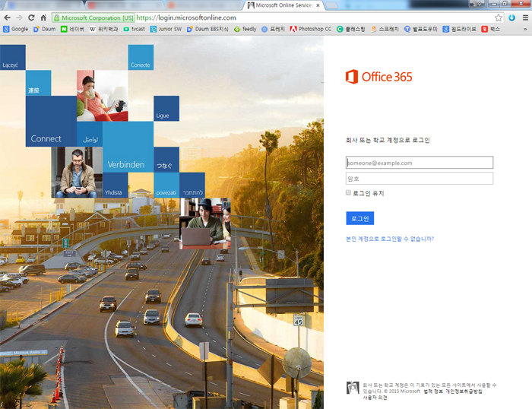
Task: Open the 사용자 의견 footer link
Action: [x=375, y=398]
